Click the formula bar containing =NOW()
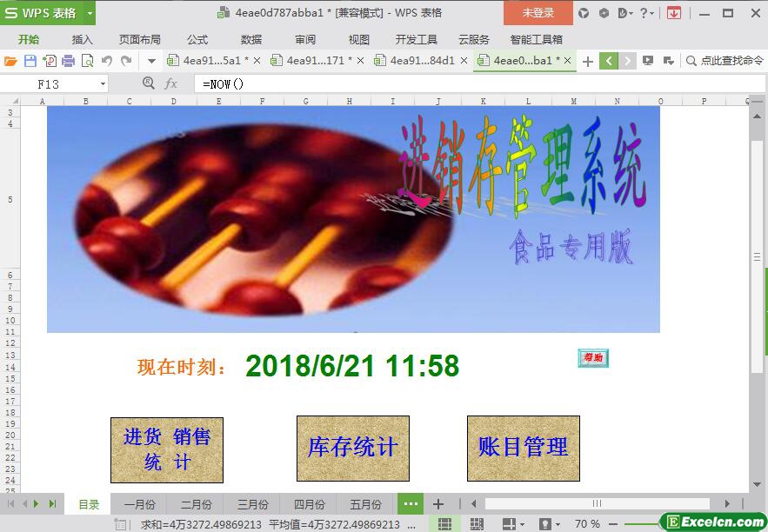Screen dimensions: 768x532 (x=479, y=84)
